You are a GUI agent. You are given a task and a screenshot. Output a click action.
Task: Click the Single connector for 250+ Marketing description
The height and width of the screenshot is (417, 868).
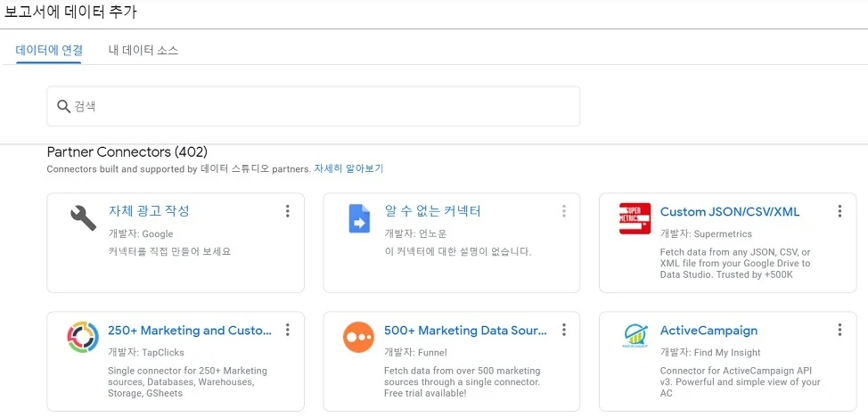[188, 382]
